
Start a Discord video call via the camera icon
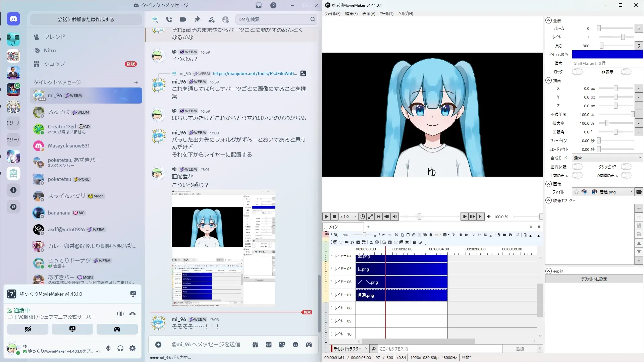pos(183,19)
